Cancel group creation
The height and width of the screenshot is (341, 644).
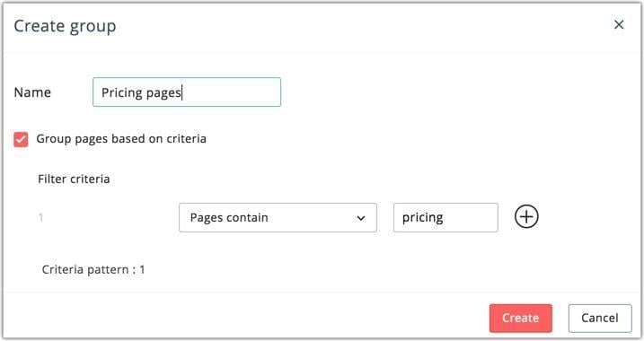pyautogui.click(x=600, y=318)
